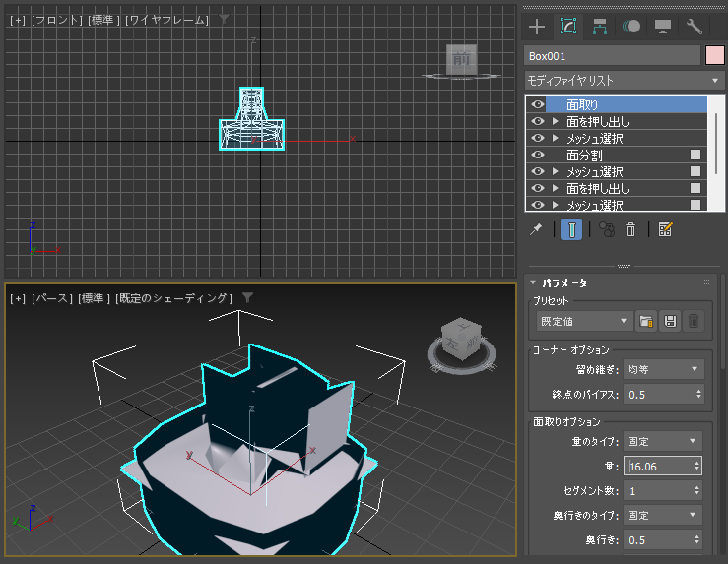Open [+] general menu in フロント viewport
Image resolution: width=728 pixels, height=564 pixels.
coord(18,20)
